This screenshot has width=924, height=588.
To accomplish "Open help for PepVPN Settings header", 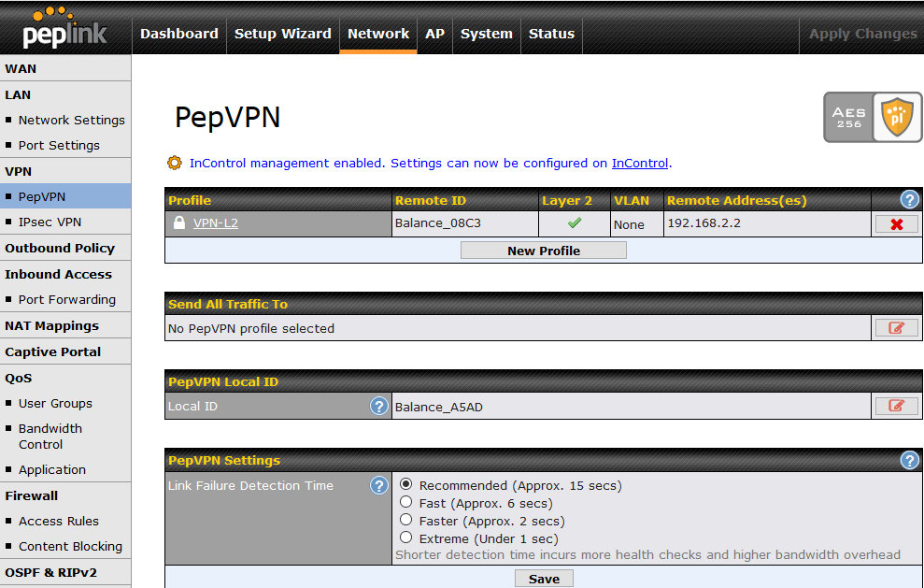I will coord(909,460).
